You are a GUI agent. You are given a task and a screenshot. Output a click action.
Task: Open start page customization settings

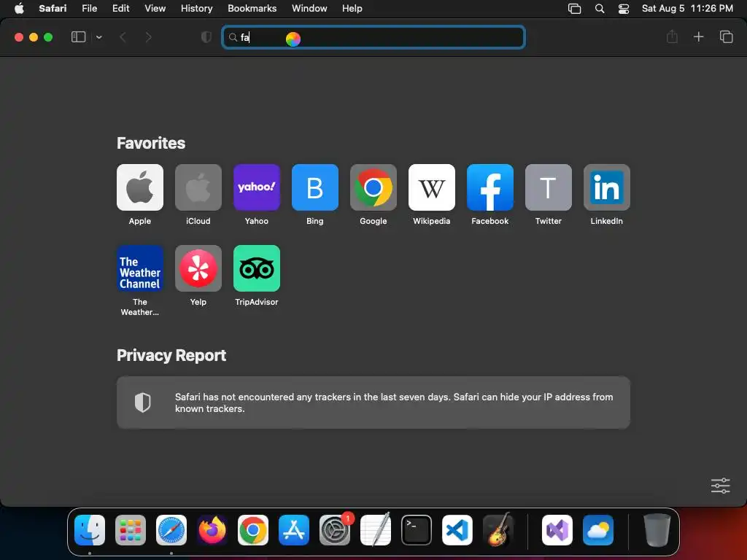[720, 486]
